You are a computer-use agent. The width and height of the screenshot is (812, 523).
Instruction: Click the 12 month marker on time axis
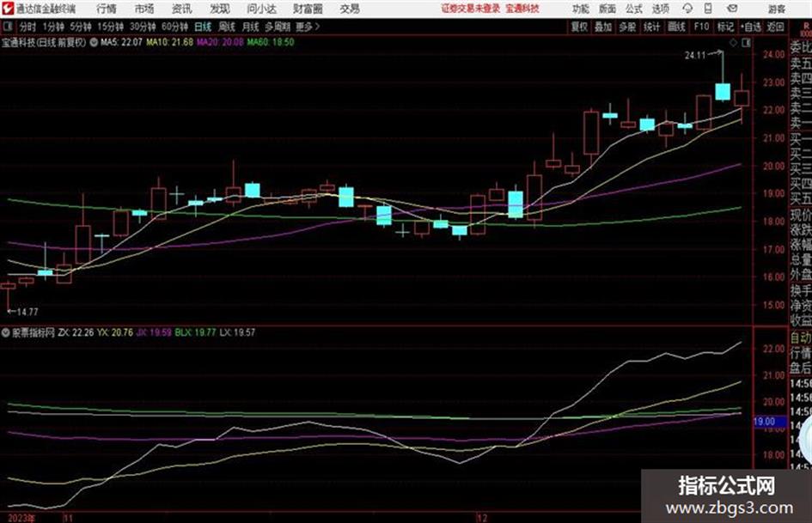[482, 518]
